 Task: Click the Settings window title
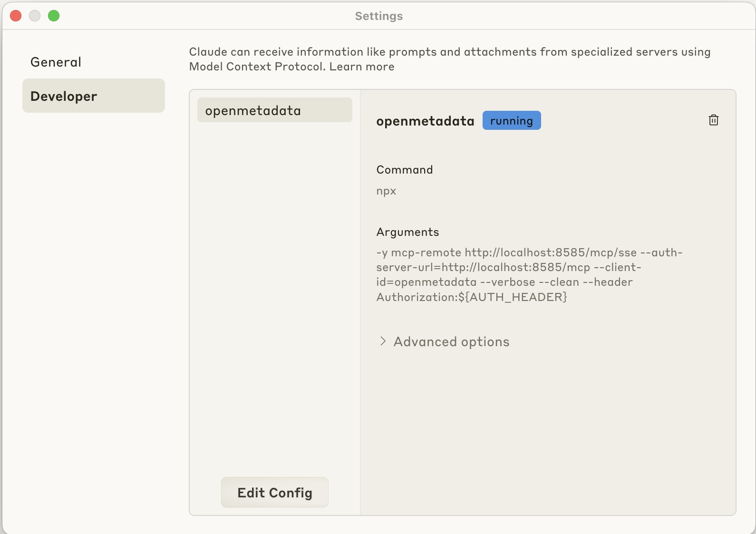point(378,16)
